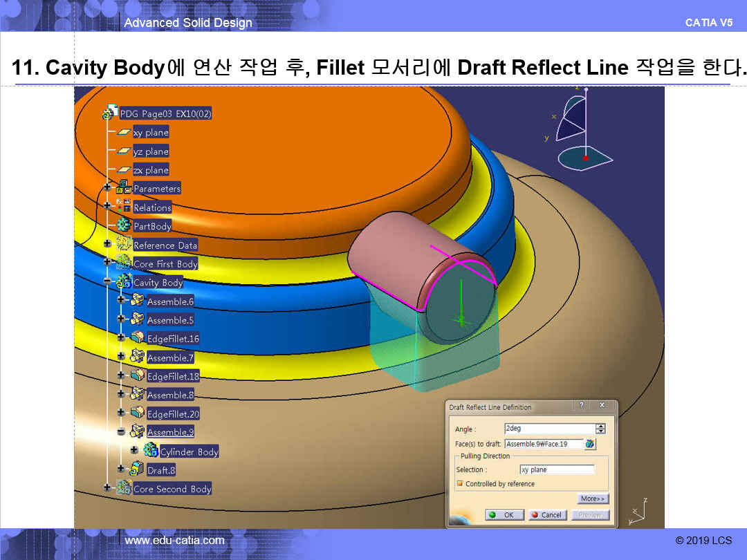This screenshot has width=747, height=560.
Task: Open face selection list icon beside Face(s) to draft
Action: tap(590, 444)
